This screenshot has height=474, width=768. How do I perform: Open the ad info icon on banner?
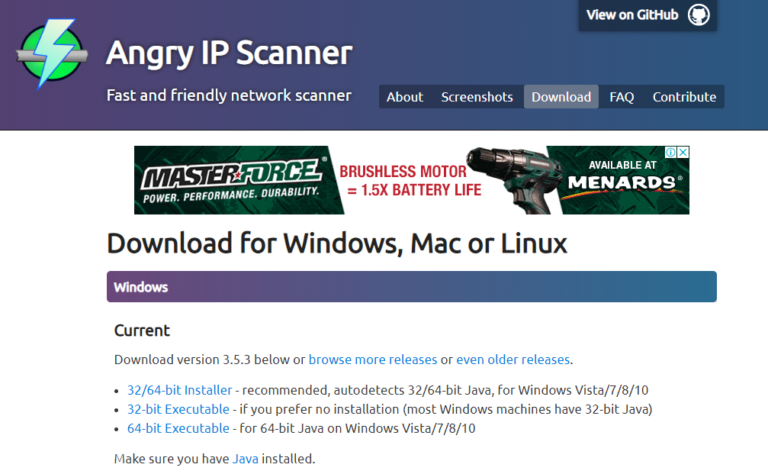[x=671, y=152]
